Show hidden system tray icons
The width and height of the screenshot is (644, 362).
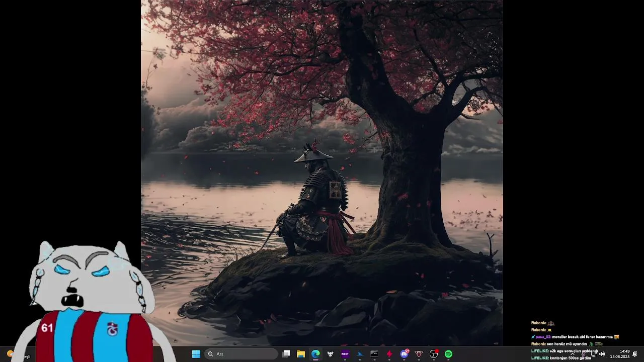coord(573,354)
